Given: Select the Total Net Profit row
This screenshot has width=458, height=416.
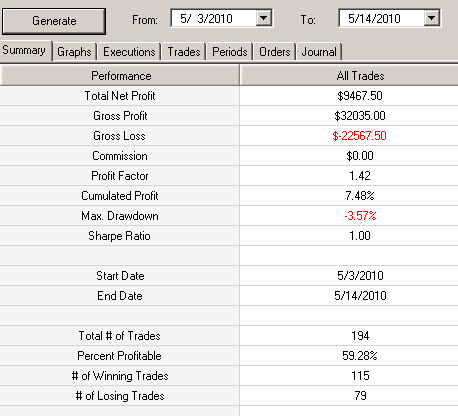Looking at the screenshot, I should [x=229, y=96].
